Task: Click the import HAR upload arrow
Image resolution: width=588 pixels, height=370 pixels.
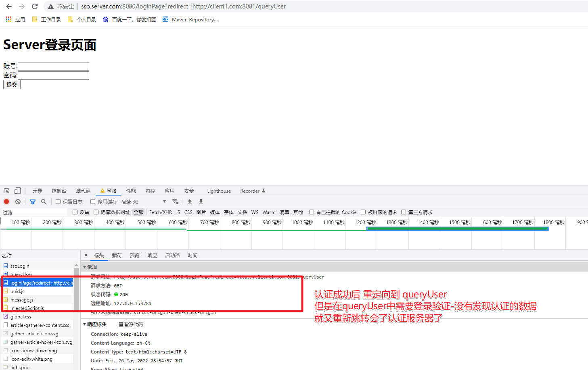Action: (x=190, y=202)
